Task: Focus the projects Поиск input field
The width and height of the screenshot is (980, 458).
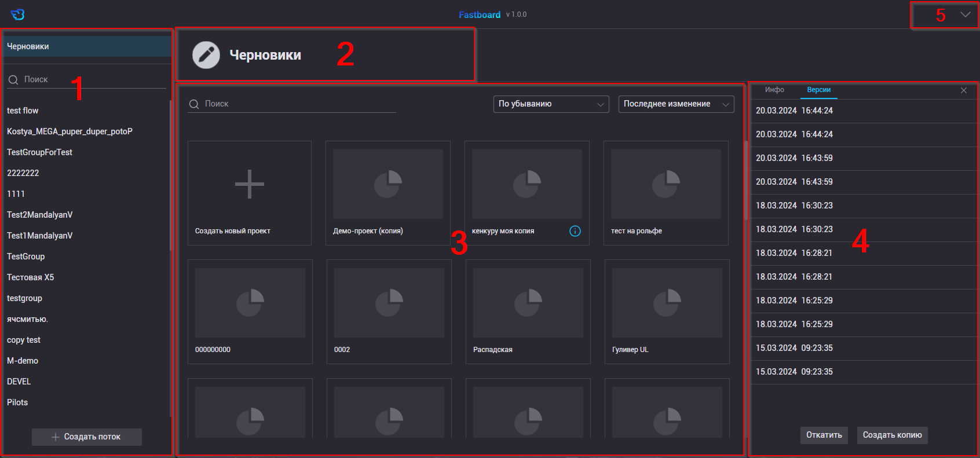Action: 292,104
